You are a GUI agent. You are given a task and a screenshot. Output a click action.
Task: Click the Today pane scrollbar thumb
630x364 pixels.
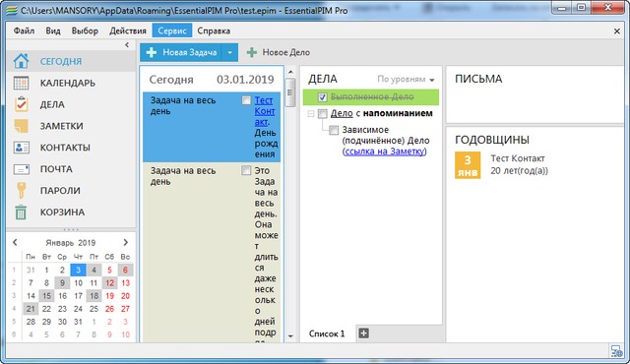[x=290, y=92]
